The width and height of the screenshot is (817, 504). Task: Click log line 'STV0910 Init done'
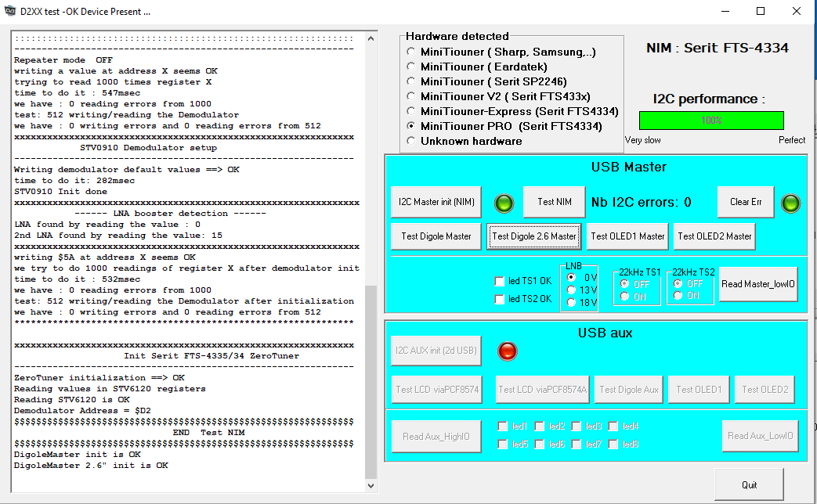(x=61, y=191)
